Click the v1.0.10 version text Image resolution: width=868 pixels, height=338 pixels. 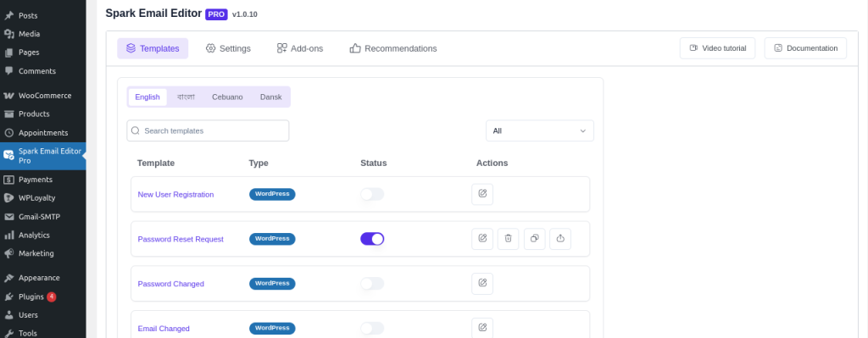(x=245, y=15)
